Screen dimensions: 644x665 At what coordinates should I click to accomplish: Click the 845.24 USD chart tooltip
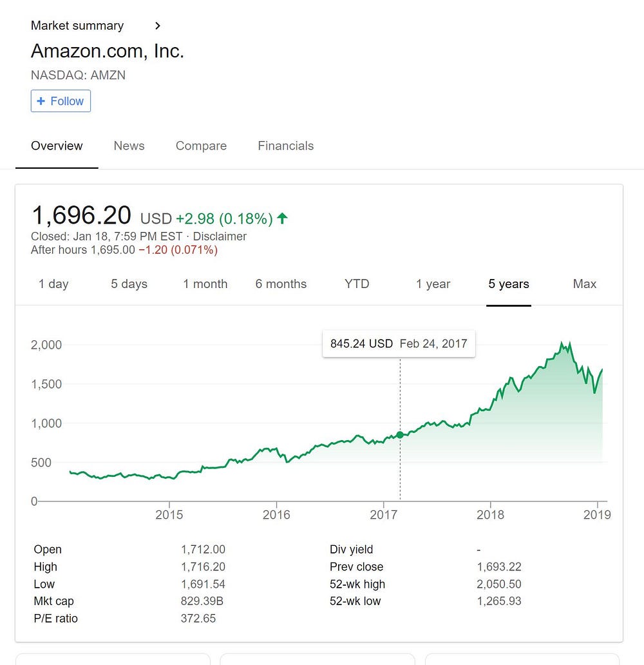[x=399, y=343]
